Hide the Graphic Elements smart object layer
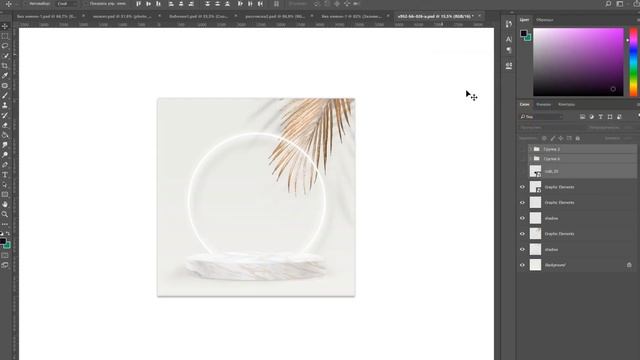Viewport: 640px width, 360px height. (x=522, y=187)
